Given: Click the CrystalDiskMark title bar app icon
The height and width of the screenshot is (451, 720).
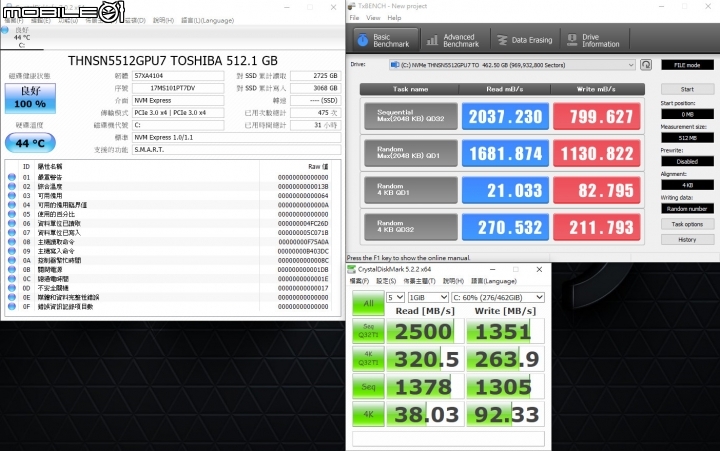Looking at the screenshot, I should 352,269.
